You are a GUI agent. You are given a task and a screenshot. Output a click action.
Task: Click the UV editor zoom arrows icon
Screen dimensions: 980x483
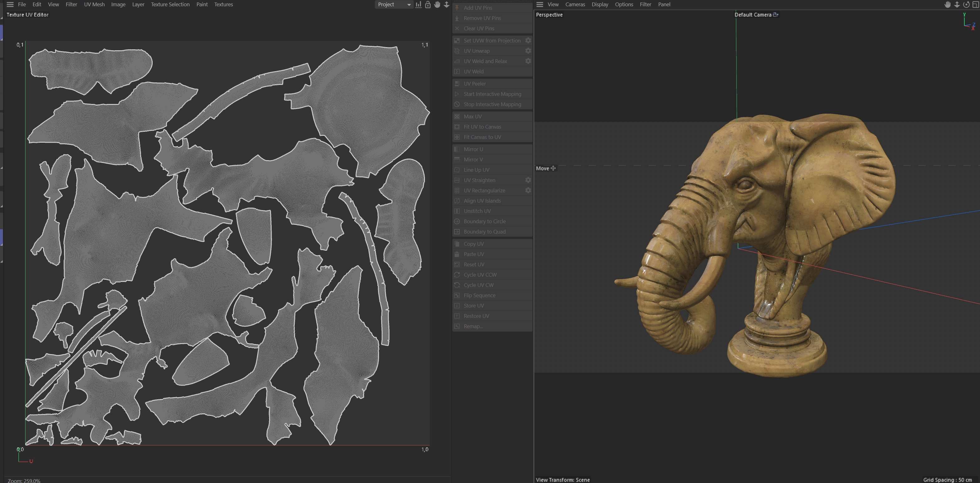pos(447,5)
